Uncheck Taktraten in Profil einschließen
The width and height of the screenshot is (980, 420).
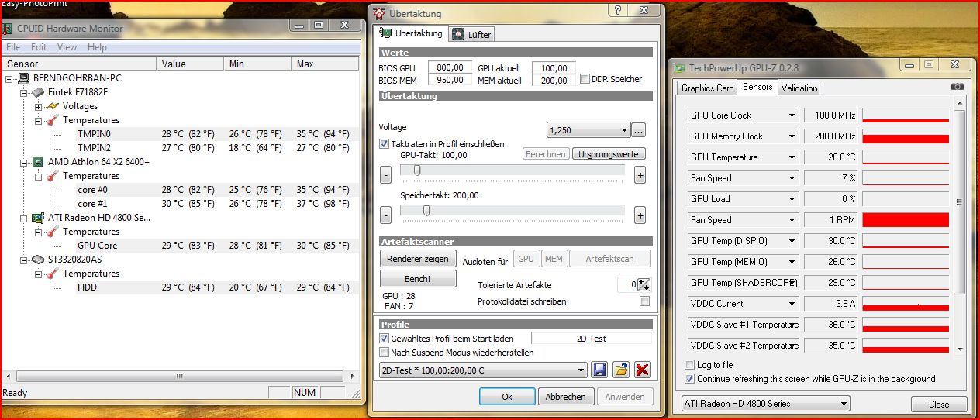point(384,143)
